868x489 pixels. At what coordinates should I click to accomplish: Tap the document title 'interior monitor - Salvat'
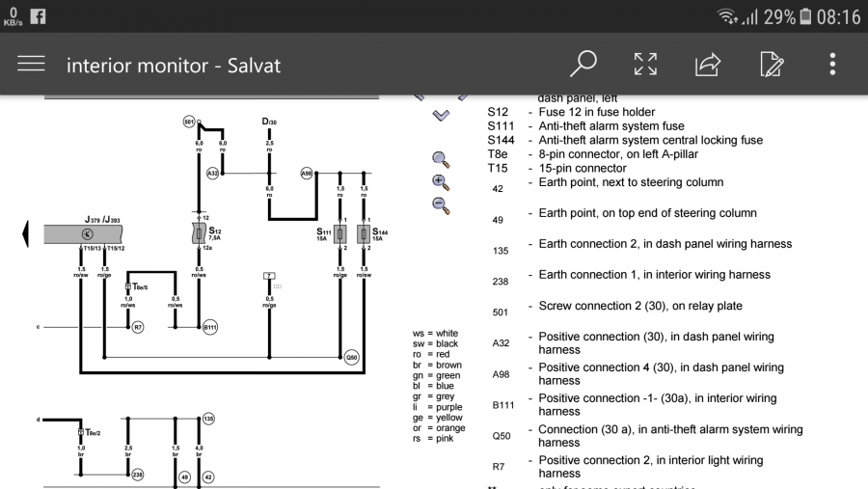click(x=174, y=66)
